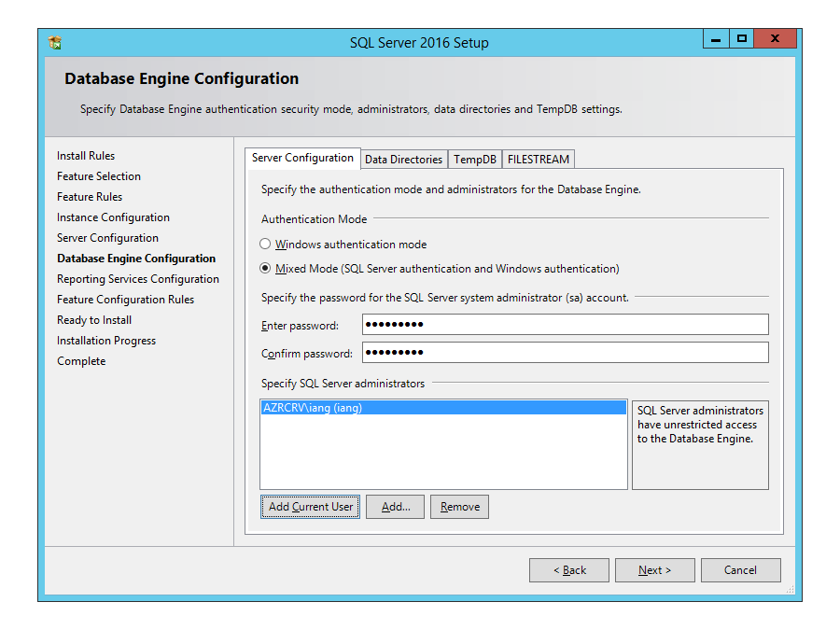Go to the previous page with Back
This screenshot has width=840, height=630.
pyautogui.click(x=569, y=570)
